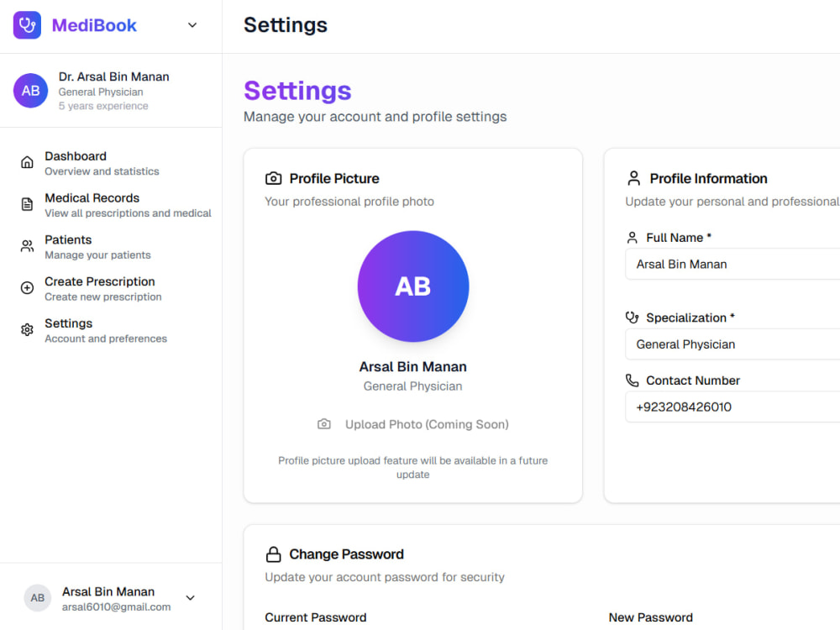This screenshot has height=630, width=840.
Task: Click the Current Password label
Action: pos(316,617)
